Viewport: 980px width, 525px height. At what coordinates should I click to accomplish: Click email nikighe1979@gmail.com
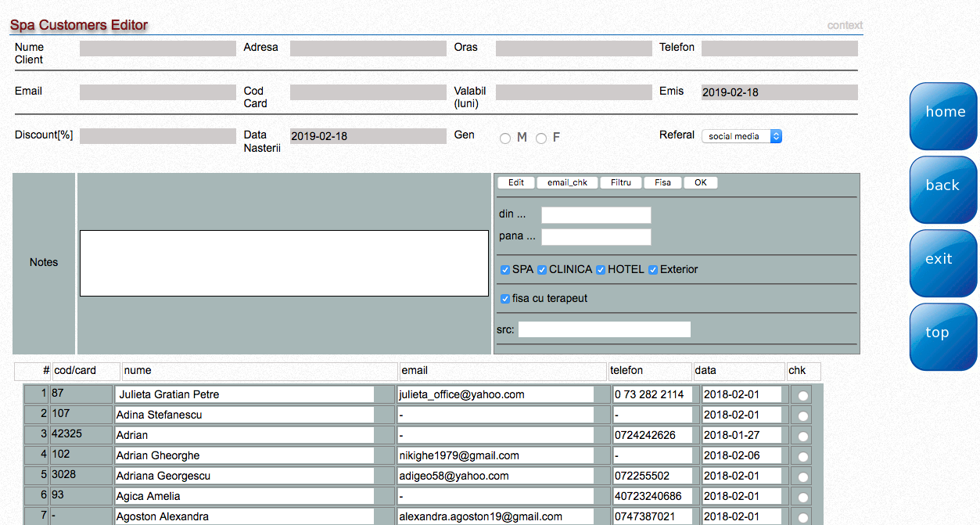pyautogui.click(x=496, y=455)
